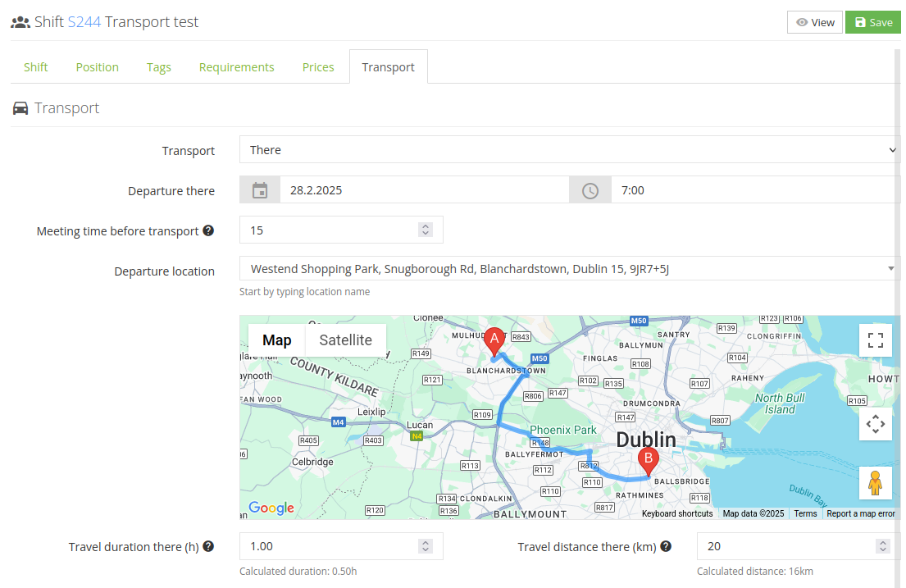
Task: Open the Position tab
Action: (x=97, y=67)
